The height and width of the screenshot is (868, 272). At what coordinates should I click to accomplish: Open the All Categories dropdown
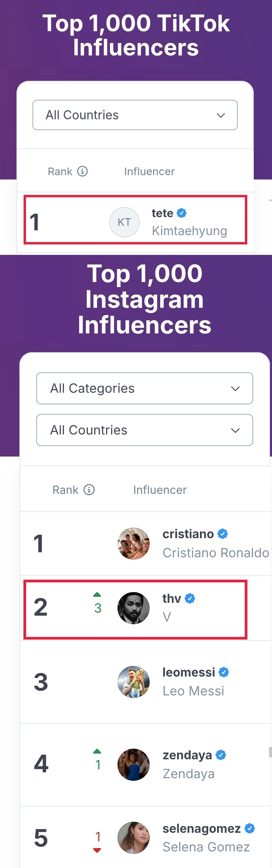pyautogui.click(x=144, y=388)
